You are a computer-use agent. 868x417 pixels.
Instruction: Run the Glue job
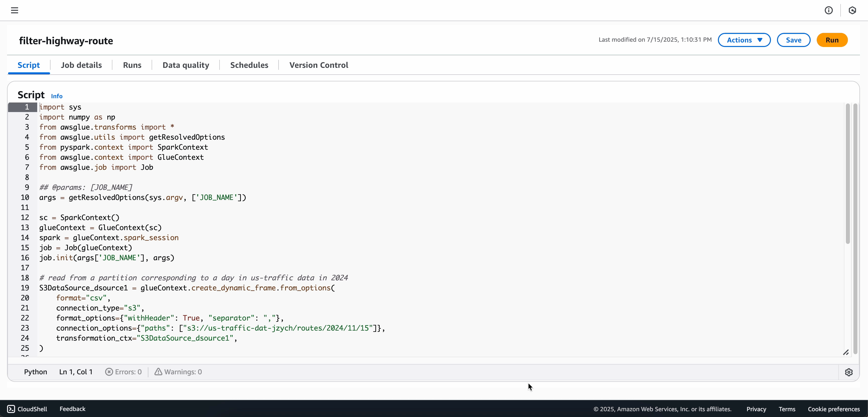[x=832, y=40]
